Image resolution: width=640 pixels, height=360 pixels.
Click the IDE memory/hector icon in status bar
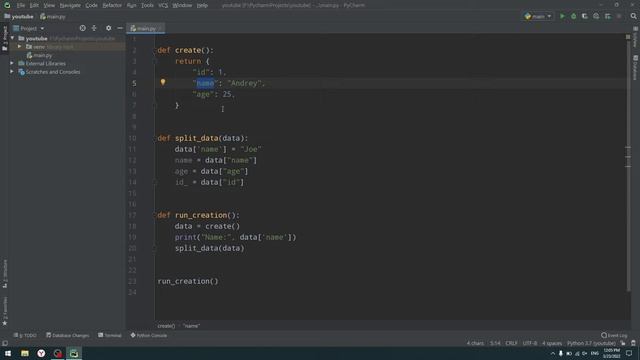tap(633, 343)
